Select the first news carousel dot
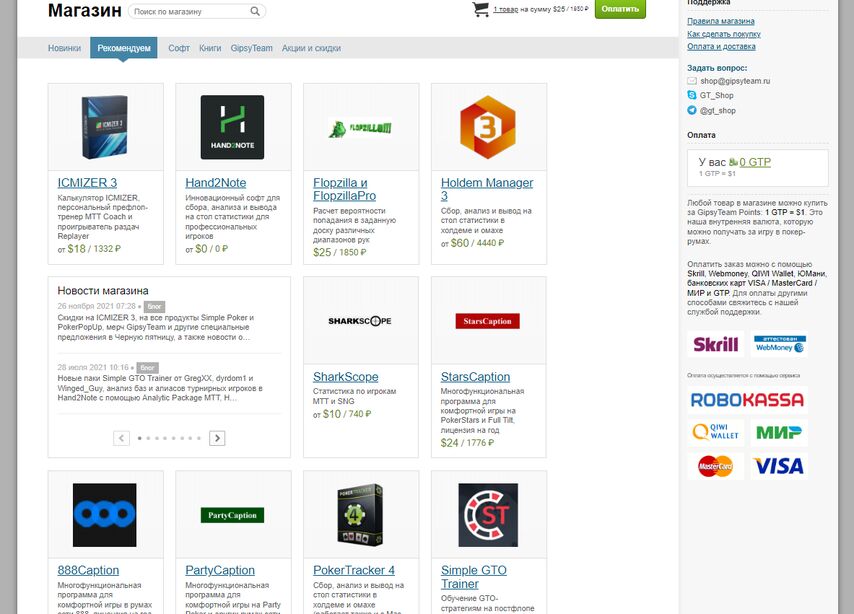This screenshot has width=854, height=614. [140, 438]
